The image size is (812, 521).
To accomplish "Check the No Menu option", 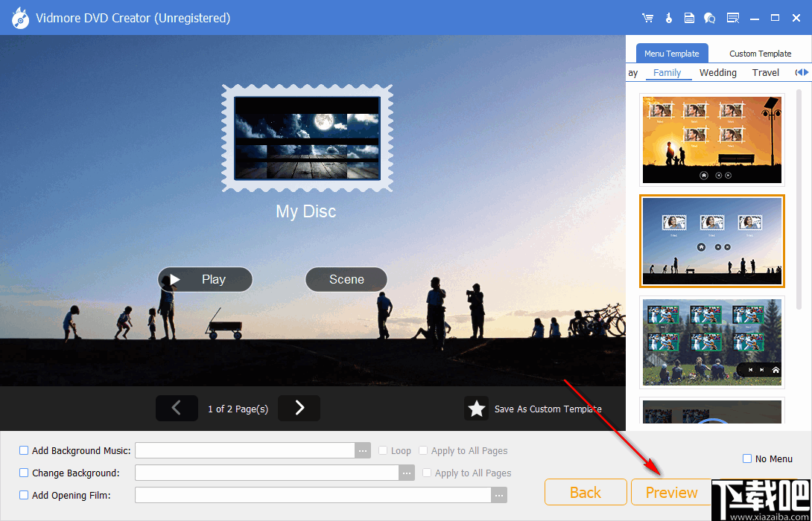I will 746,458.
